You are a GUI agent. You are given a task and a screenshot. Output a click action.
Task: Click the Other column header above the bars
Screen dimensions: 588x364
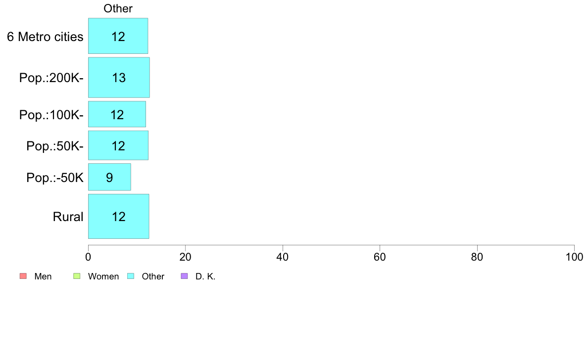tap(118, 8)
